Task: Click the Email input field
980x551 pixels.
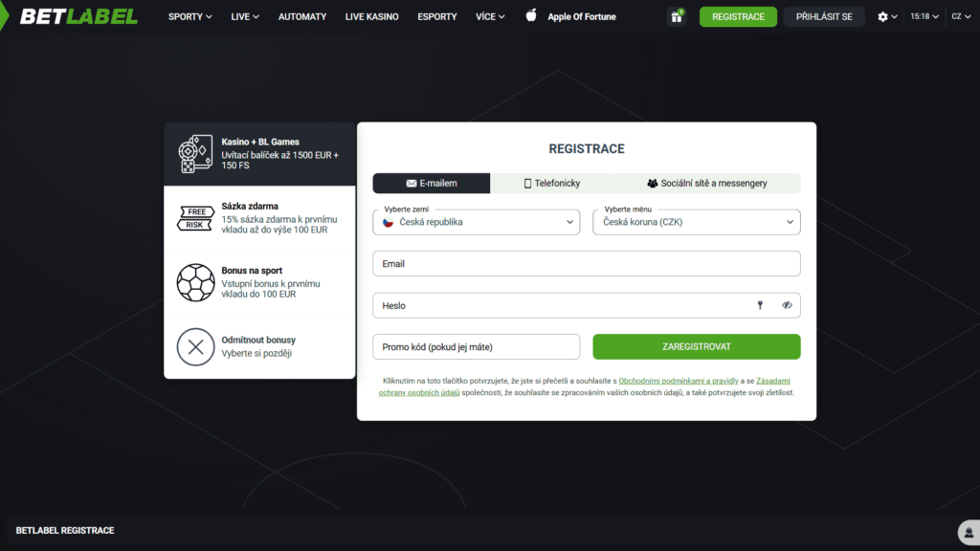Action: (586, 263)
